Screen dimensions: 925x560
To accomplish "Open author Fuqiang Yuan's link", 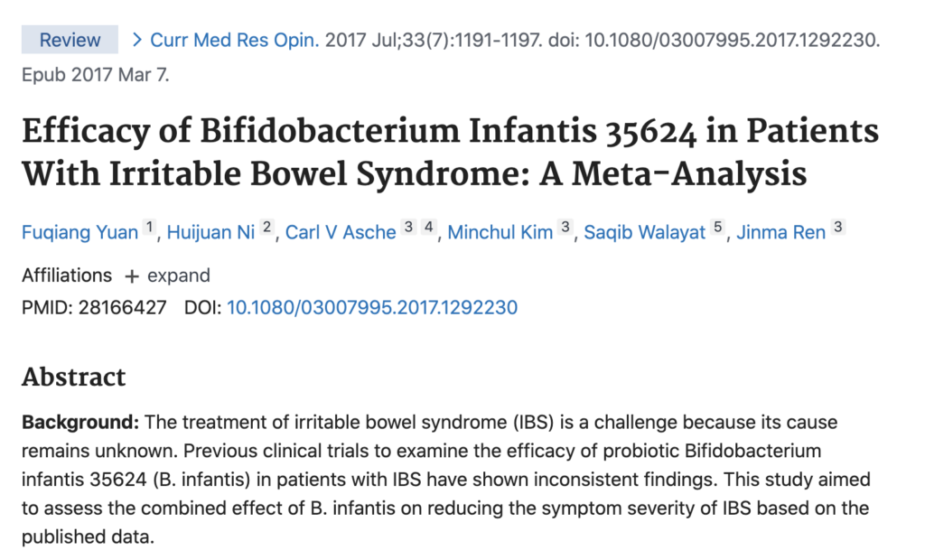I will point(79,232).
